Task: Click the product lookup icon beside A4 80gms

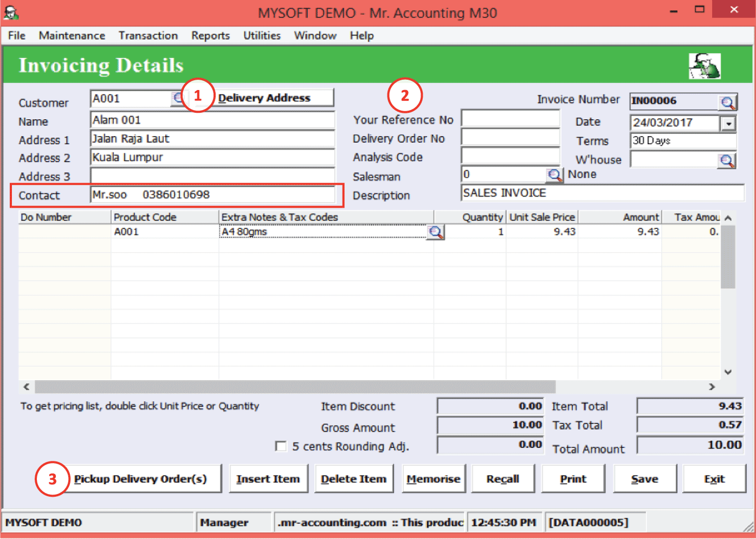Action: coord(435,233)
